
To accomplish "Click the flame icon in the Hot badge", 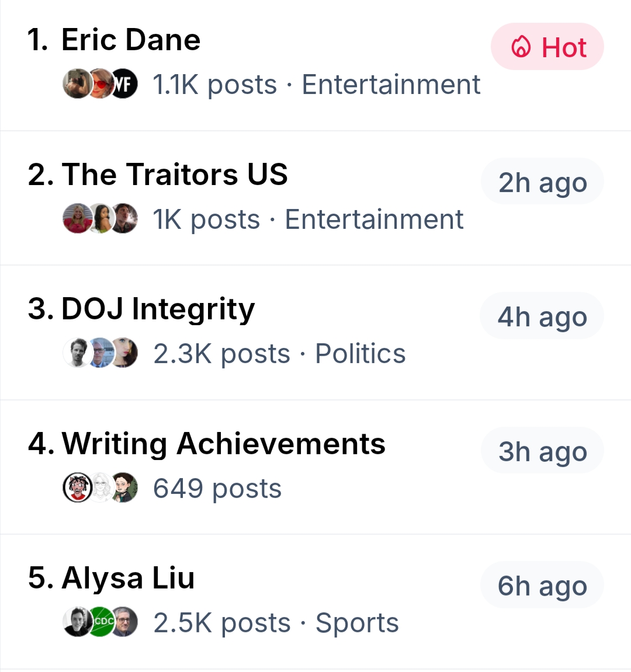I will 521,47.
